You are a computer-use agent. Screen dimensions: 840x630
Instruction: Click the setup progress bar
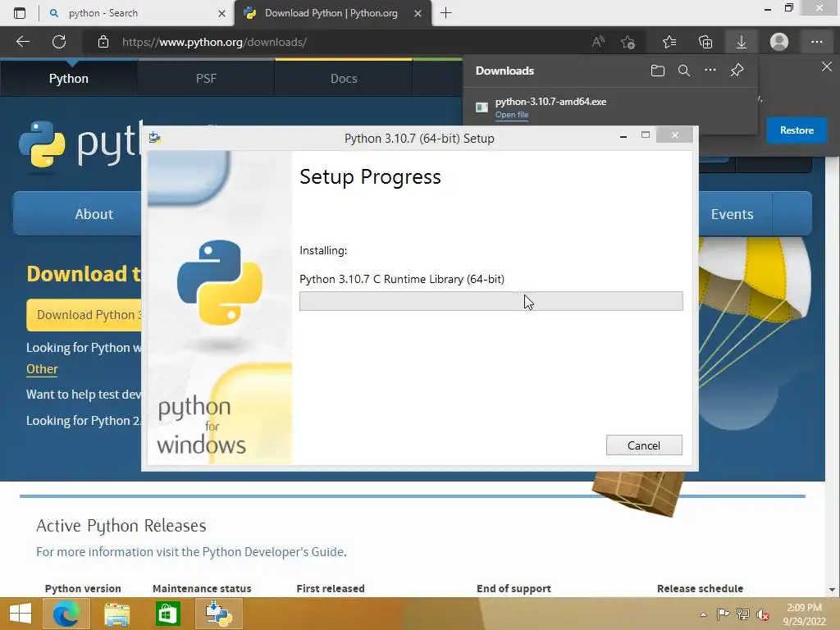pyautogui.click(x=491, y=301)
